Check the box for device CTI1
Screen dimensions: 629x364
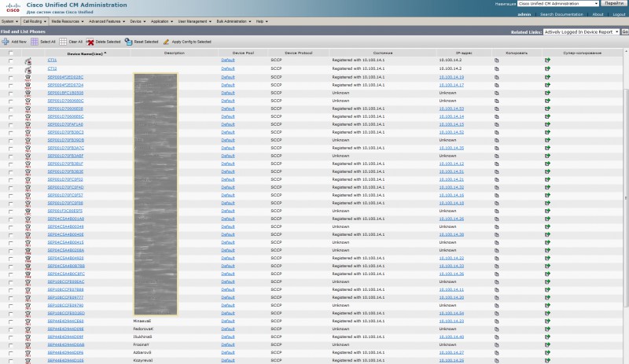tap(11, 61)
